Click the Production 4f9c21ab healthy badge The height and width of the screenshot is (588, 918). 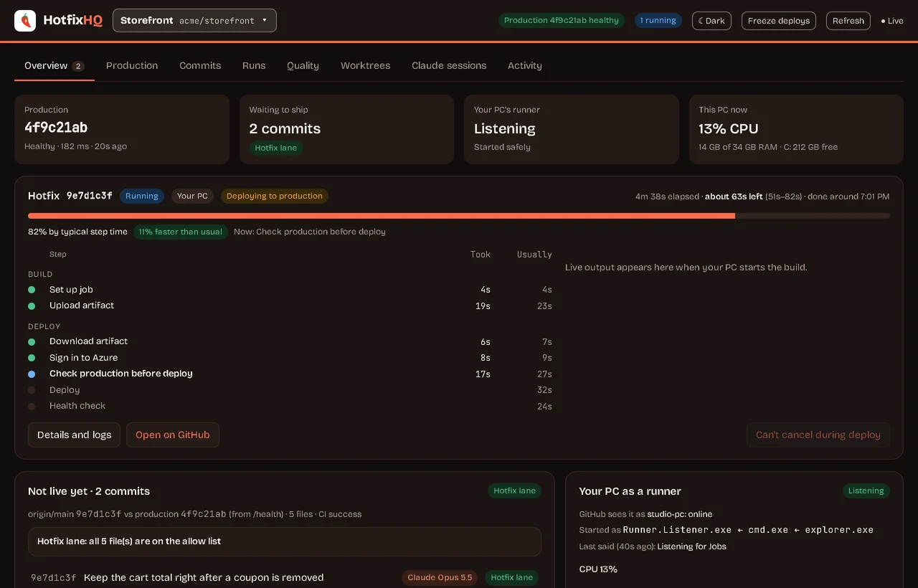point(562,20)
